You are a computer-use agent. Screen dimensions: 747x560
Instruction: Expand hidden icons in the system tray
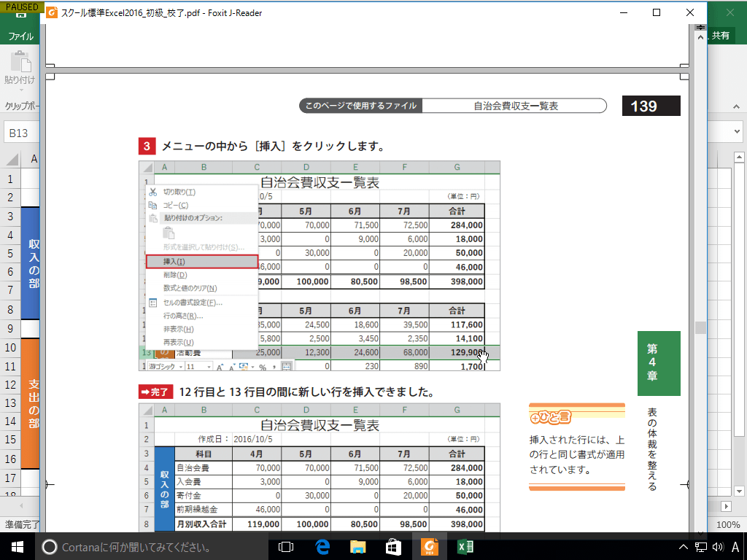click(x=682, y=545)
